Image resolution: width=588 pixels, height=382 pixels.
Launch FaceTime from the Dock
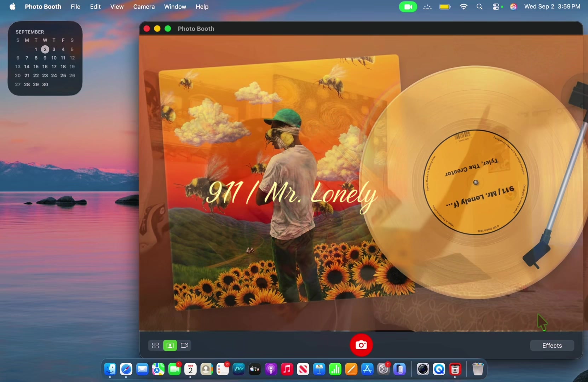pyautogui.click(x=174, y=369)
